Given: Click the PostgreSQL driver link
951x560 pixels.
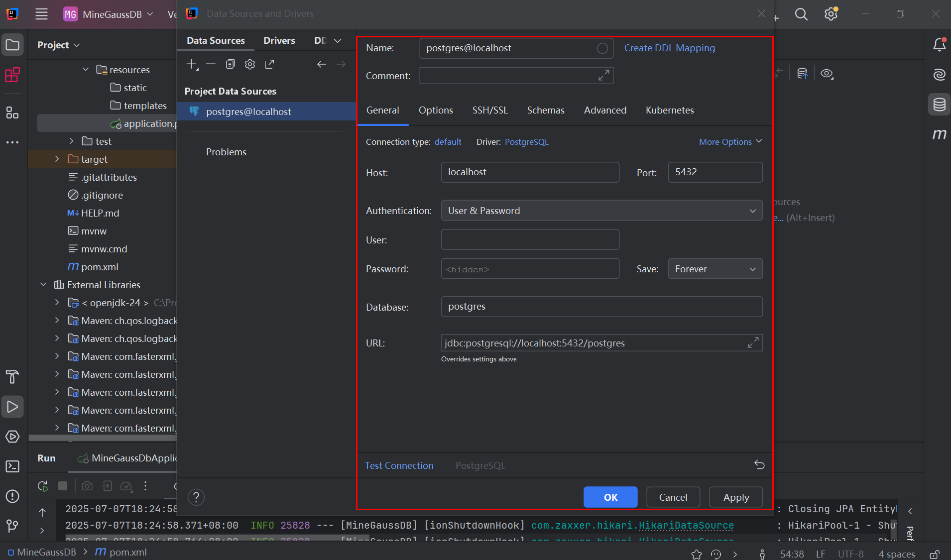Looking at the screenshot, I should point(526,142).
